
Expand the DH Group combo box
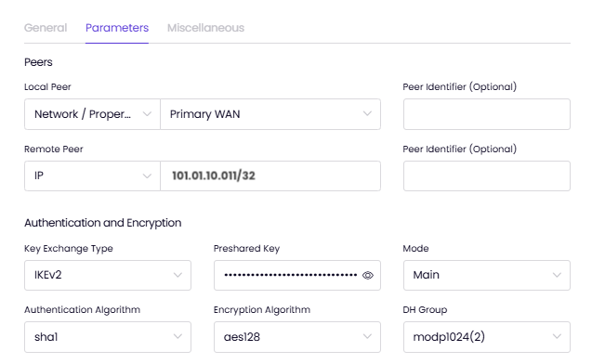487,337
